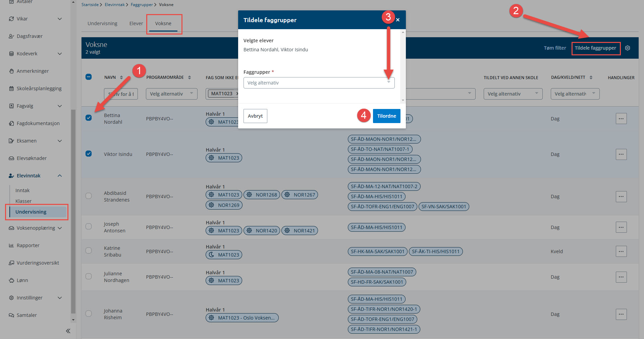644x339 pixels.
Task: Select Katrine Sribabu row checkbox
Action: (89, 250)
